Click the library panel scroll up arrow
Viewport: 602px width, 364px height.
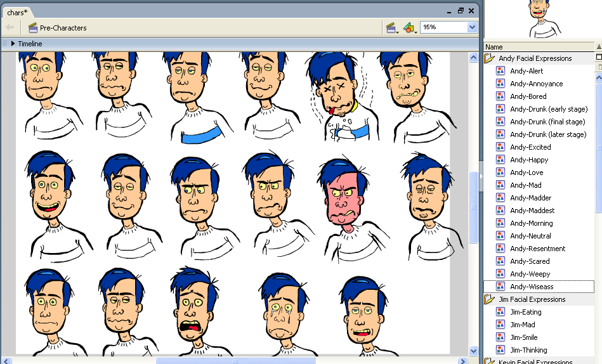tap(599, 78)
